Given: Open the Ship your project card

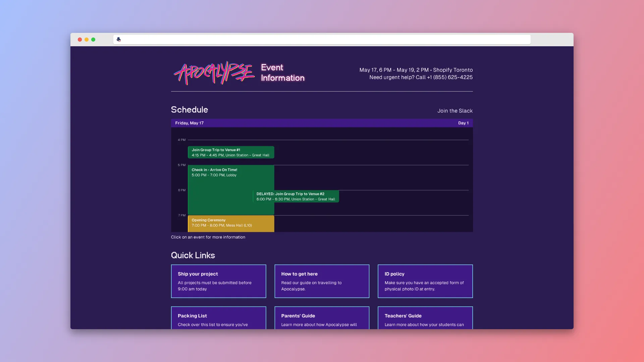Looking at the screenshot, I should click(218, 281).
